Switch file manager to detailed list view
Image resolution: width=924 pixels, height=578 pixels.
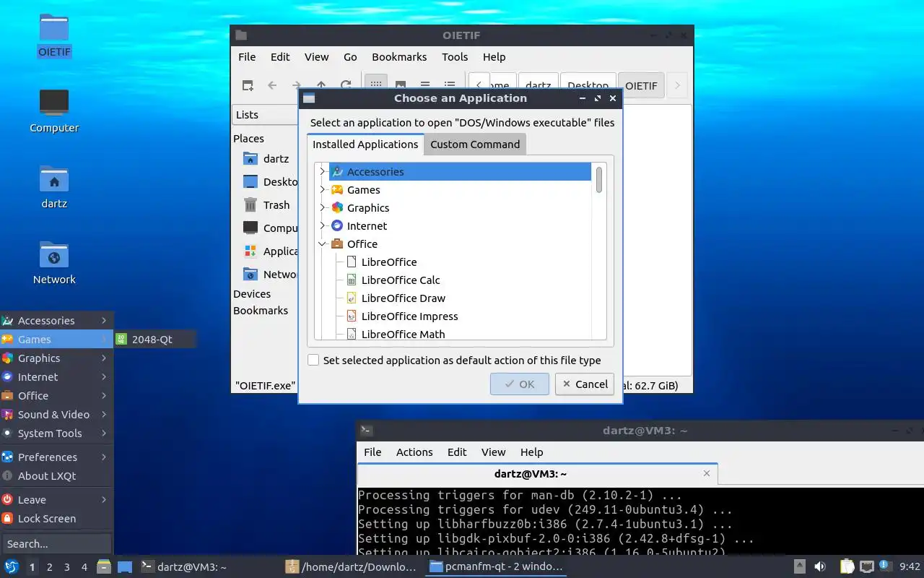450,85
